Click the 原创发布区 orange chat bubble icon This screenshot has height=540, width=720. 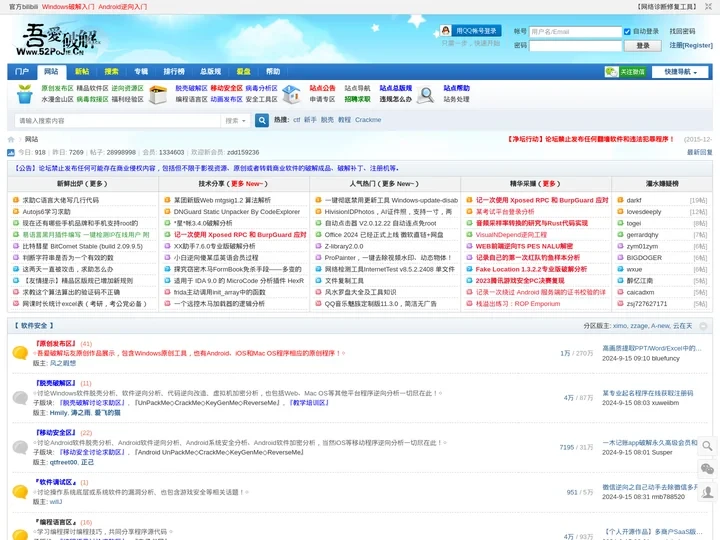coord(20,353)
